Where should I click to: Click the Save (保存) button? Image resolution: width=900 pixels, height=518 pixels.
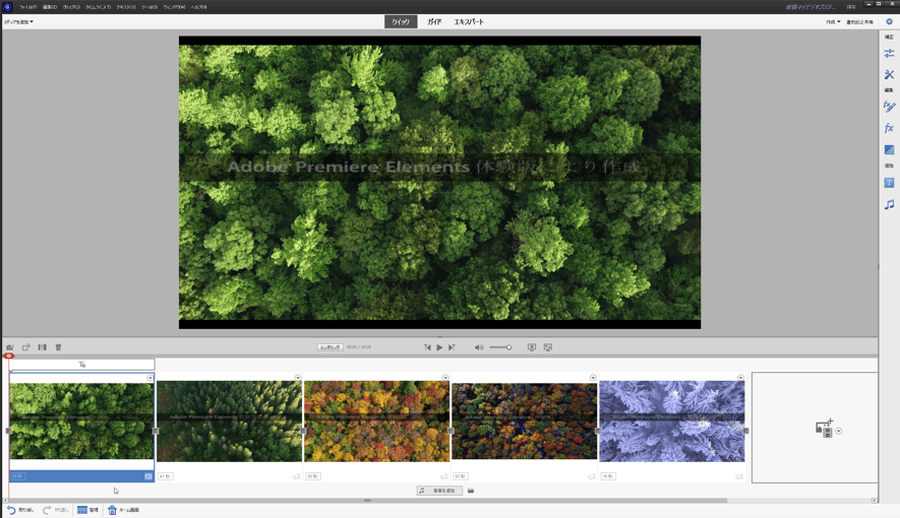pos(851,7)
